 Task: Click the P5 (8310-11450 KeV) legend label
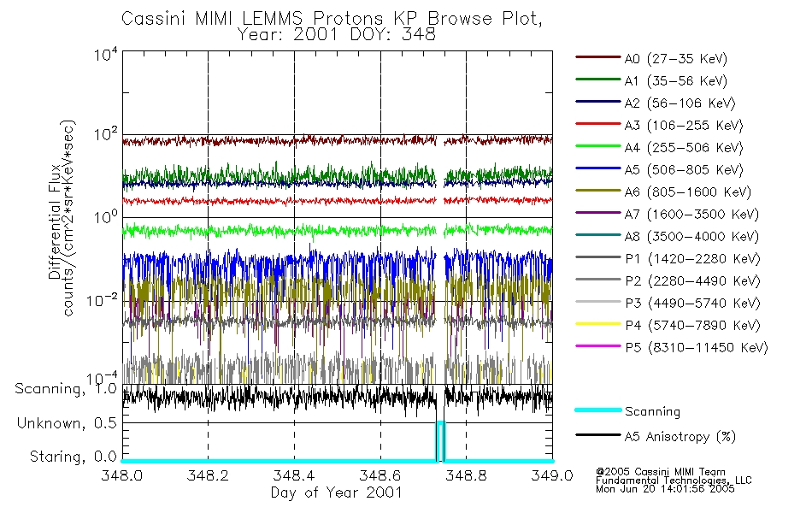coord(697,348)
